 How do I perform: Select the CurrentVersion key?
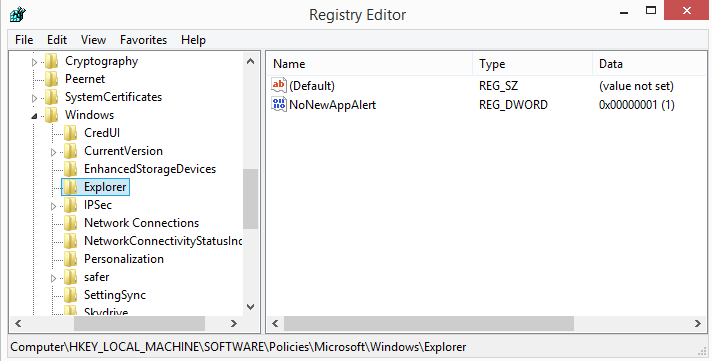[x=124, y=151]
